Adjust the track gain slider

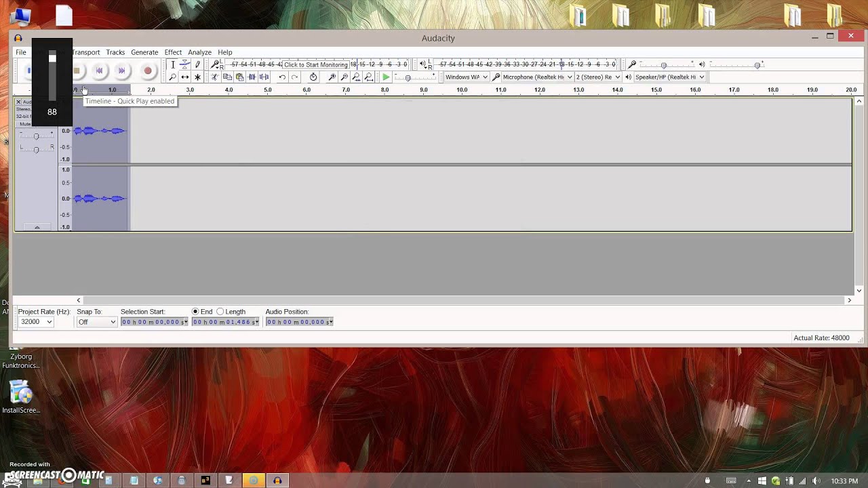pos(36,136)
